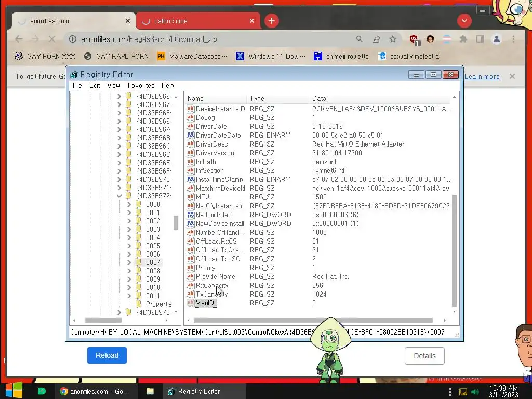View site information icon in address bar
Screen dimensions: 532x399
click(x=73, y=39)
